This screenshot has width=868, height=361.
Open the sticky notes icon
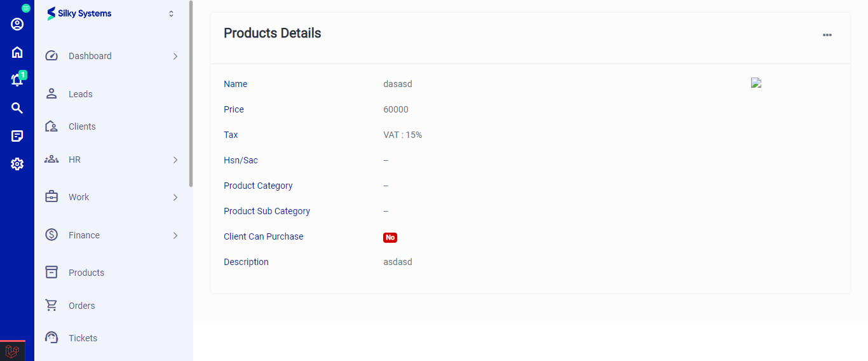tap(17, 136)
